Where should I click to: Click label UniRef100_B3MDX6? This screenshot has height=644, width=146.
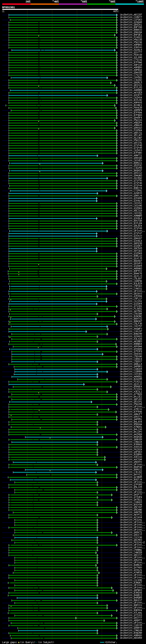coord(131,593)
